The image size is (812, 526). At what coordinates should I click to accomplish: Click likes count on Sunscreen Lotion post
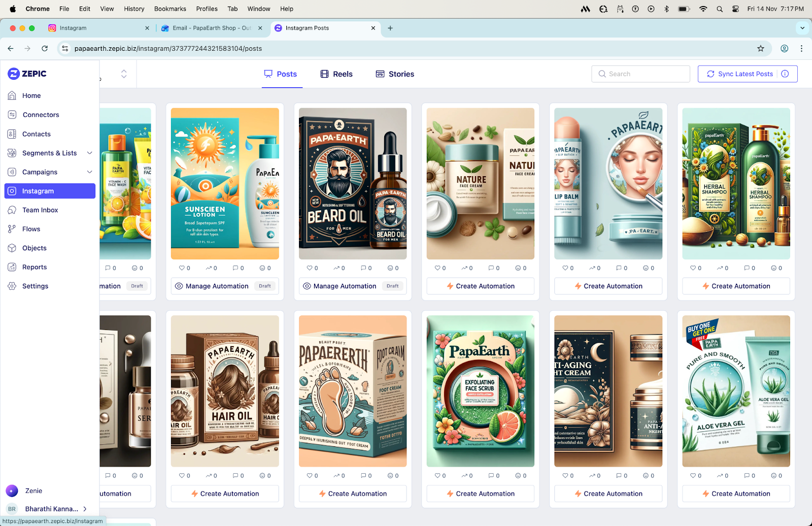click(185, 268)
